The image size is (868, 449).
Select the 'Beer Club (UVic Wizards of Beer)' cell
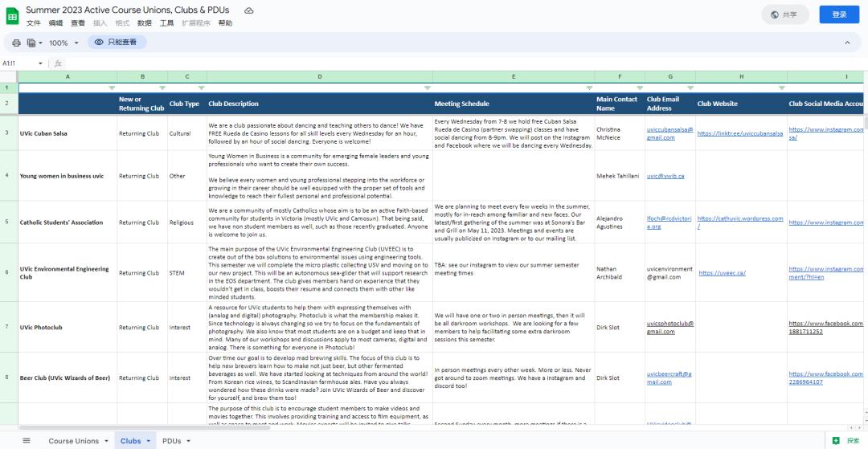[x=68, y=378]
